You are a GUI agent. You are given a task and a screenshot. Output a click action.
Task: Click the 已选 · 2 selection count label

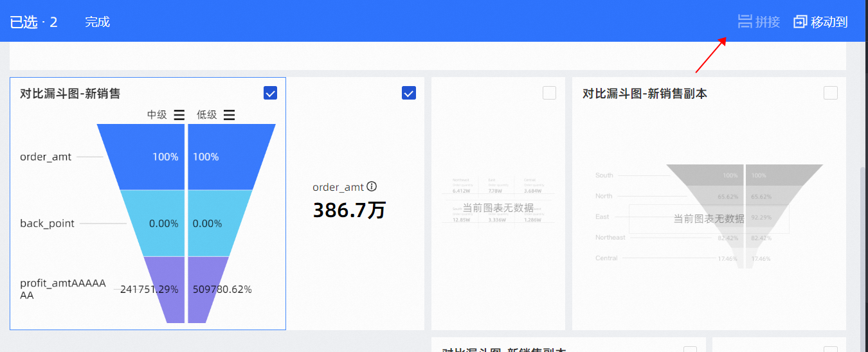point(34,22)
